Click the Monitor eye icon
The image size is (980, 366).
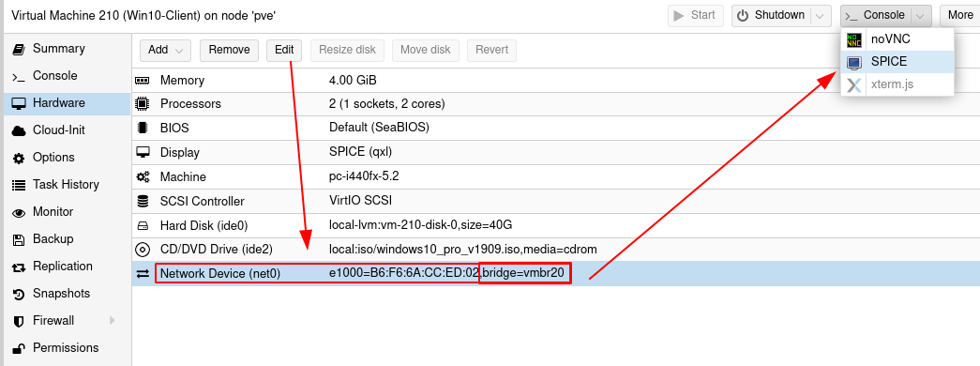[x=20, y=213]
